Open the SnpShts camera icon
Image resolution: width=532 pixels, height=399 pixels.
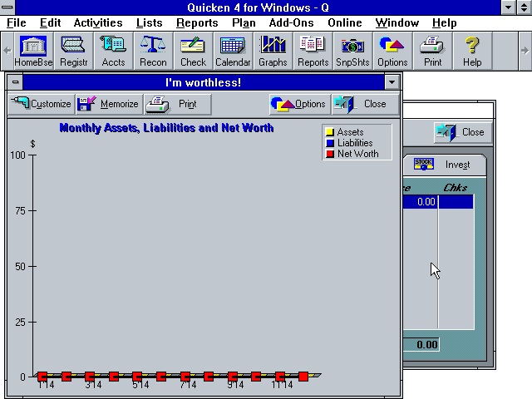pyautogui.click(x=352, y=51)
